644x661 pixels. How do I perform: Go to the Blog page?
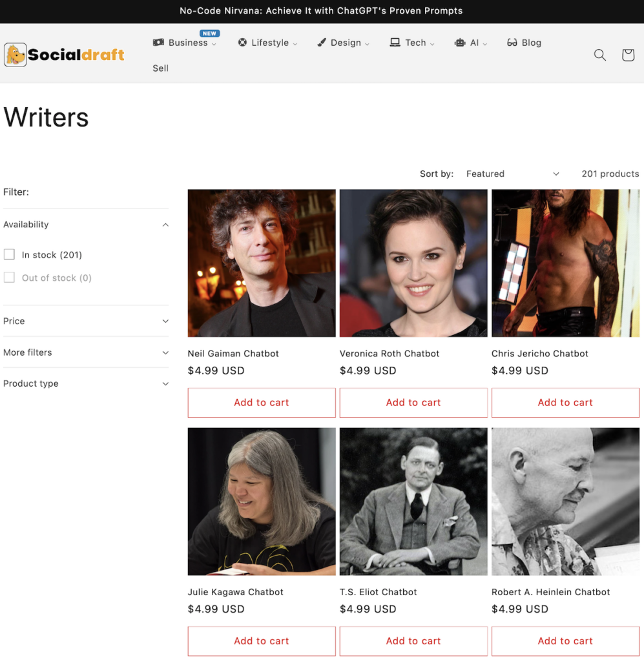coord(525,43)
